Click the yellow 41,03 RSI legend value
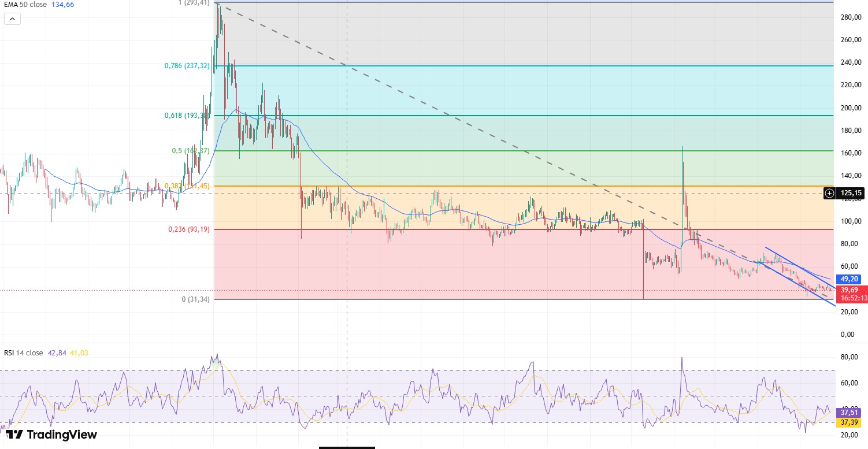 tap(79, 352)
